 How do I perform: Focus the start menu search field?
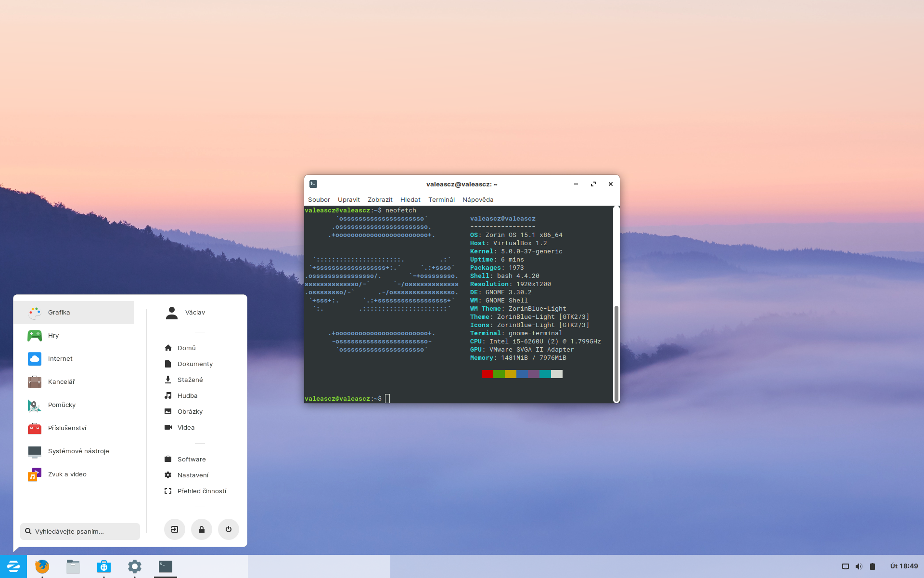[80, 531]
